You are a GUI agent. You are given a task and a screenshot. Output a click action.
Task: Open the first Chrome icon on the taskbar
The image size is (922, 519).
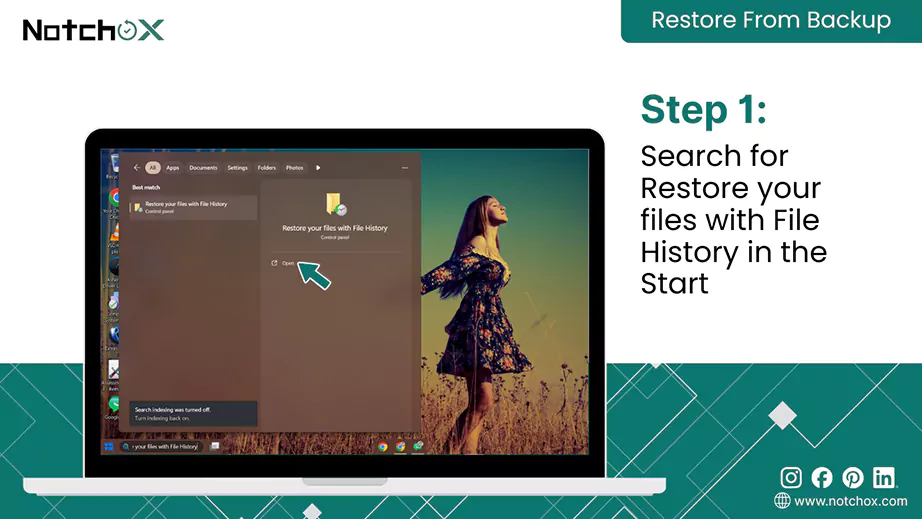pyautogui.click(x=383, y=447)
